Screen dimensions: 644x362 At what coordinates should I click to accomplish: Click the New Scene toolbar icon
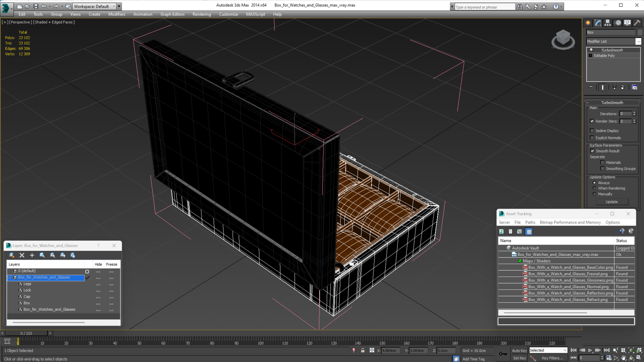[19, 6]
